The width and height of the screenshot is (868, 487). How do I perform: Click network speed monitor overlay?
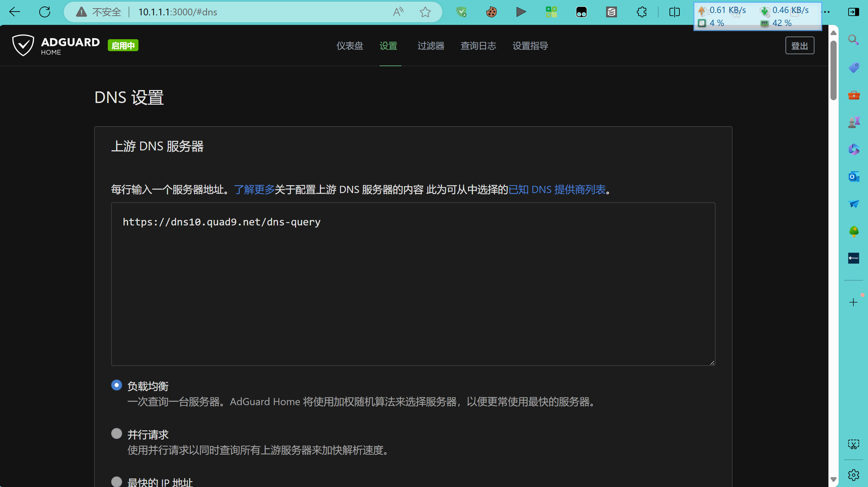[x=757, y=16]
